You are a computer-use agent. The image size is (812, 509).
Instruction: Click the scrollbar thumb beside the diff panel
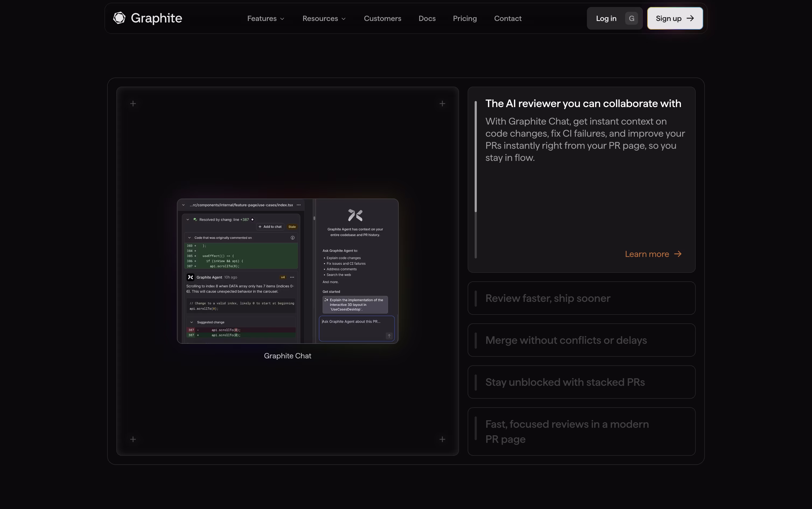[x=314, y=218]
